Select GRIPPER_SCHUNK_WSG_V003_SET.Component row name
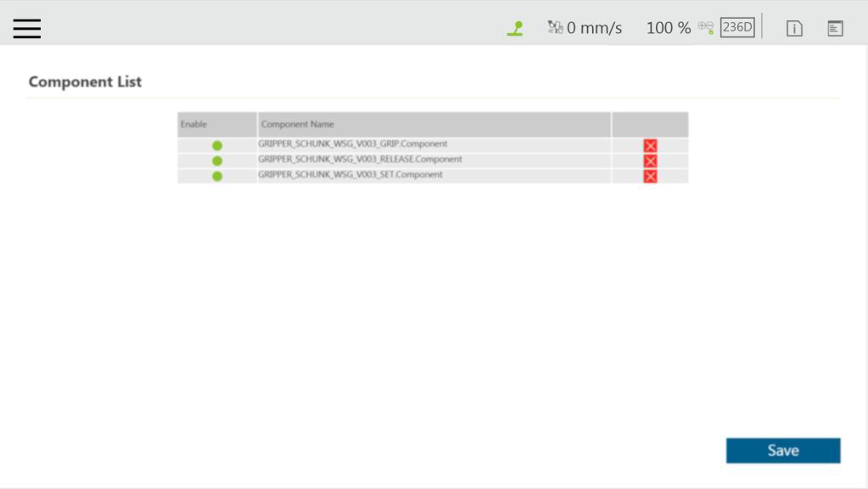This screenshot has height=489, width=868. (350, 175)
